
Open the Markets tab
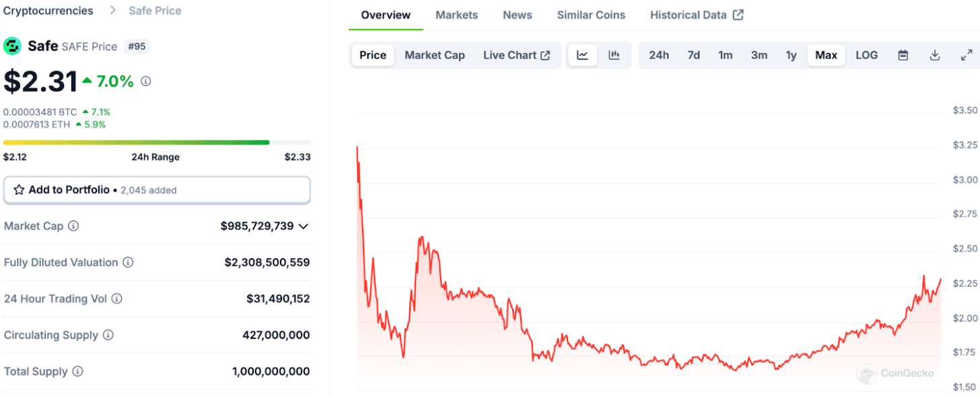click(456, 15)
